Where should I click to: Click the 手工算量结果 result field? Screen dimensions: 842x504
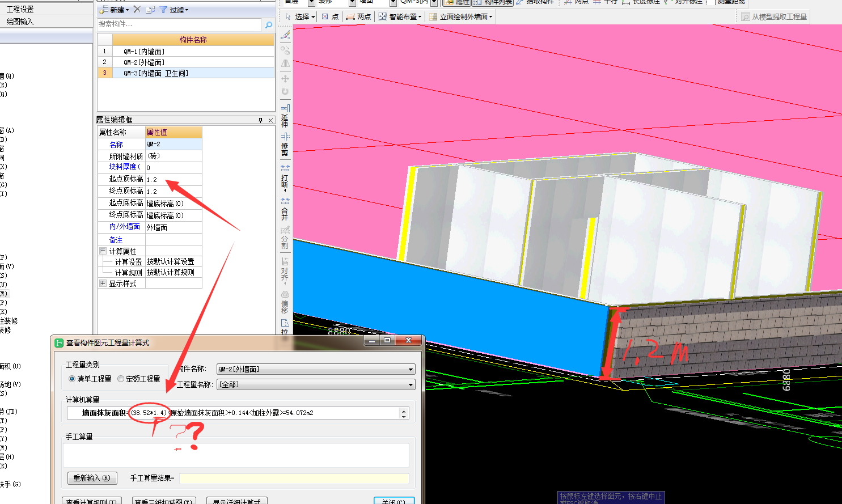click(294, 478)
